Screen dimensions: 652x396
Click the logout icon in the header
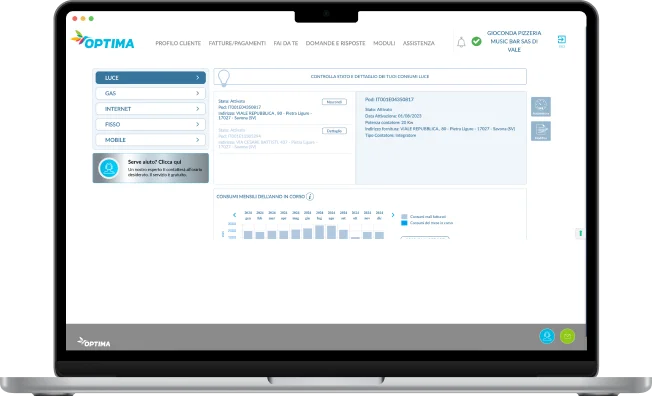click(561, 40)
